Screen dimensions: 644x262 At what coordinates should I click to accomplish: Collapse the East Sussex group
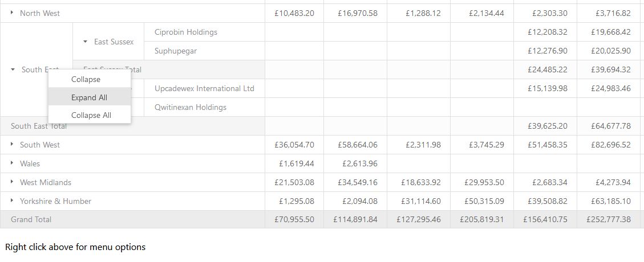pos(86,42)
